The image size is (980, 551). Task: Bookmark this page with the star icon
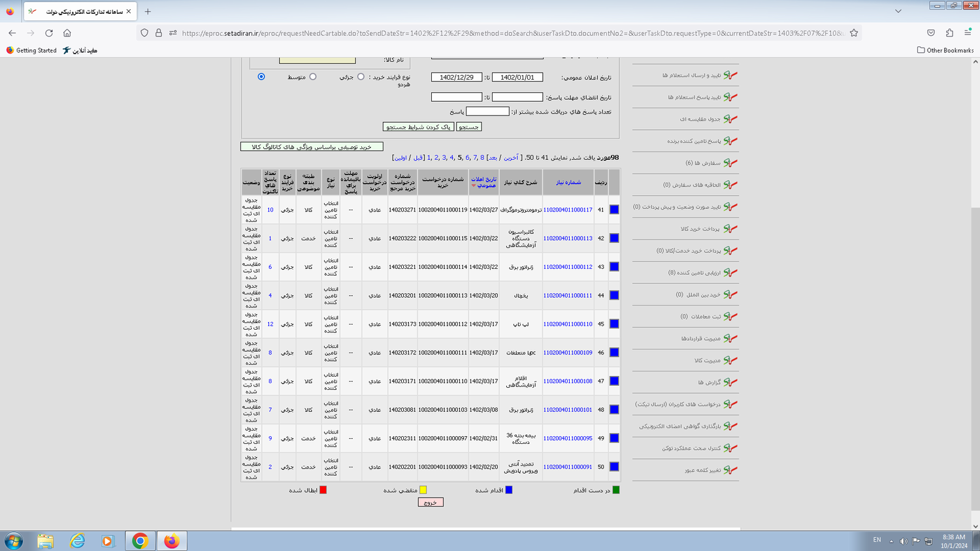pos(854,33)
